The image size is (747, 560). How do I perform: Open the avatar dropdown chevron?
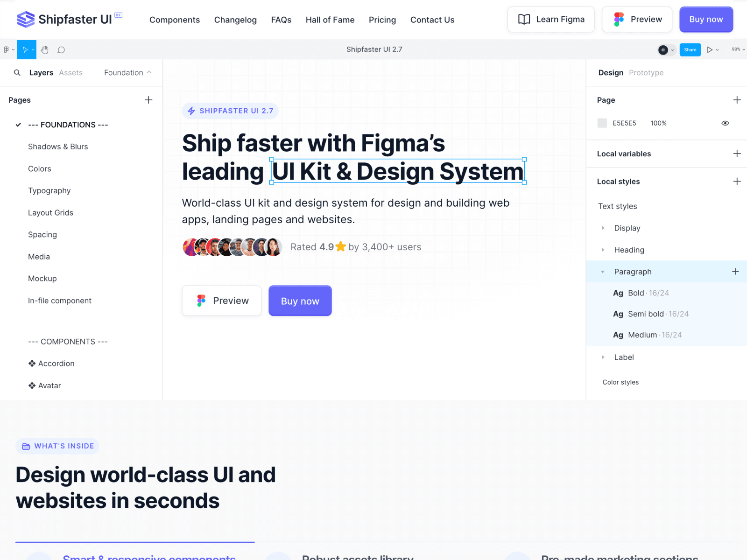point(672,50)
